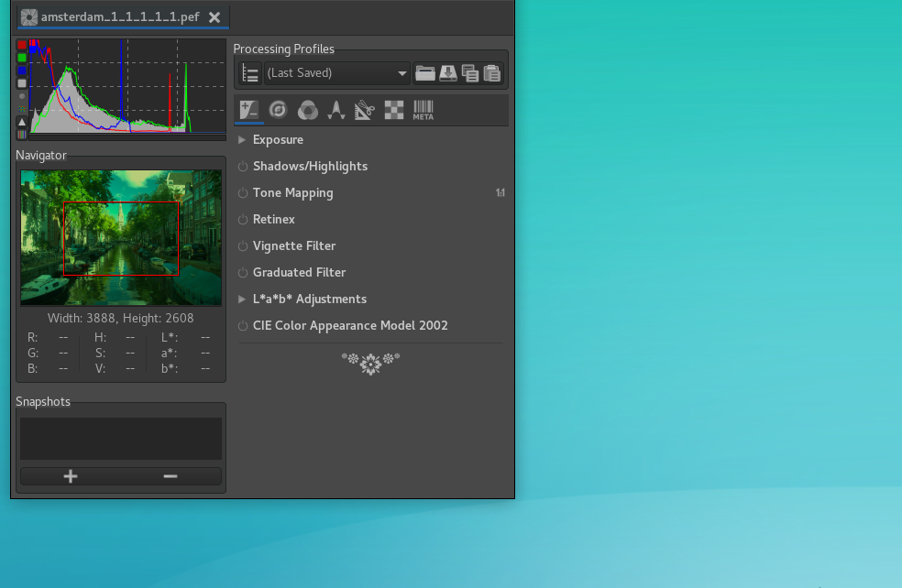Close the amsterdam_1_1_1_1_1.pef tab

[214, 17]
